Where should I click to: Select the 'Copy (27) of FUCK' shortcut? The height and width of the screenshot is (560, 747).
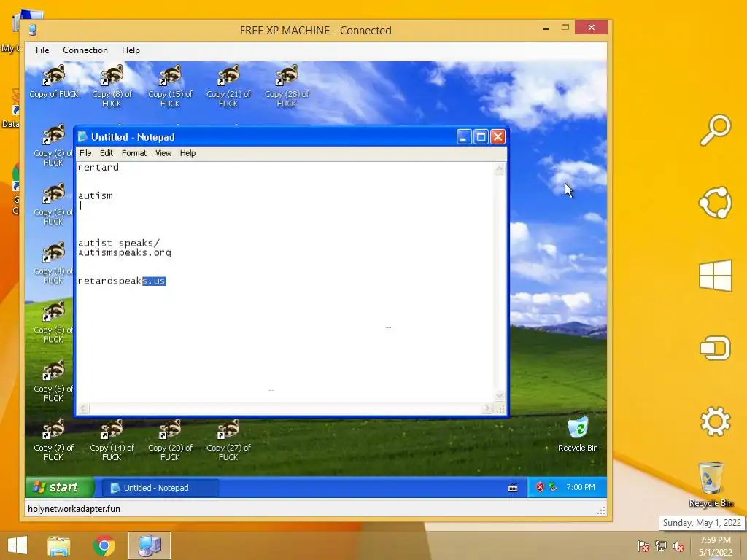(x=228, y=440)
